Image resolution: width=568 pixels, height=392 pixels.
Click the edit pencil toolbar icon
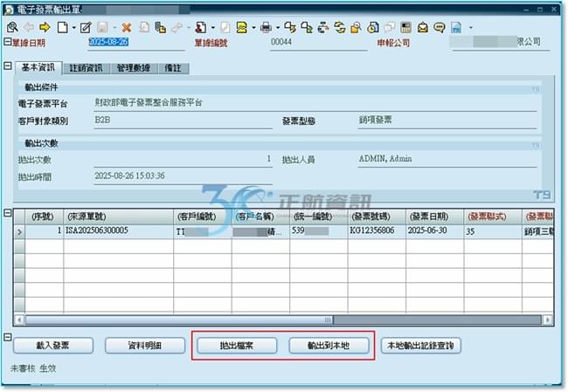tap(86, 27)
